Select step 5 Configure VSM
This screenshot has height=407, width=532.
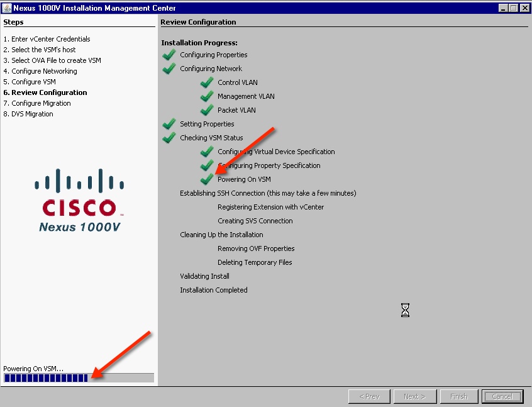30,82
